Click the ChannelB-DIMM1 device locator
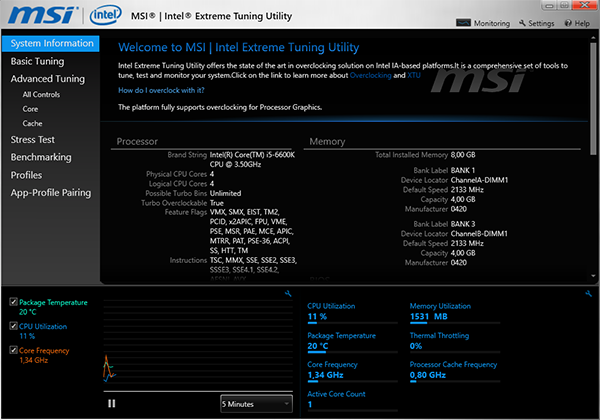600x420 pixels. point(479,233)
